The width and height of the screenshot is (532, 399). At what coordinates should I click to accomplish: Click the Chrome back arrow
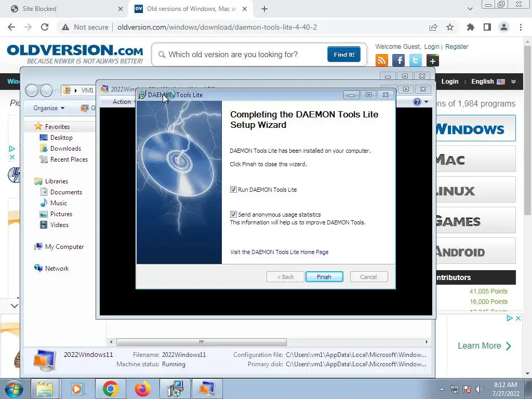click(x=11, y=27)
